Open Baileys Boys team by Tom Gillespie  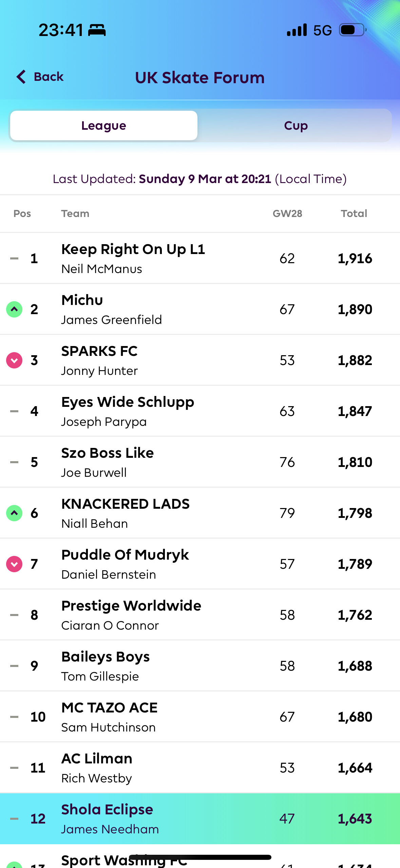coord(106,666)
